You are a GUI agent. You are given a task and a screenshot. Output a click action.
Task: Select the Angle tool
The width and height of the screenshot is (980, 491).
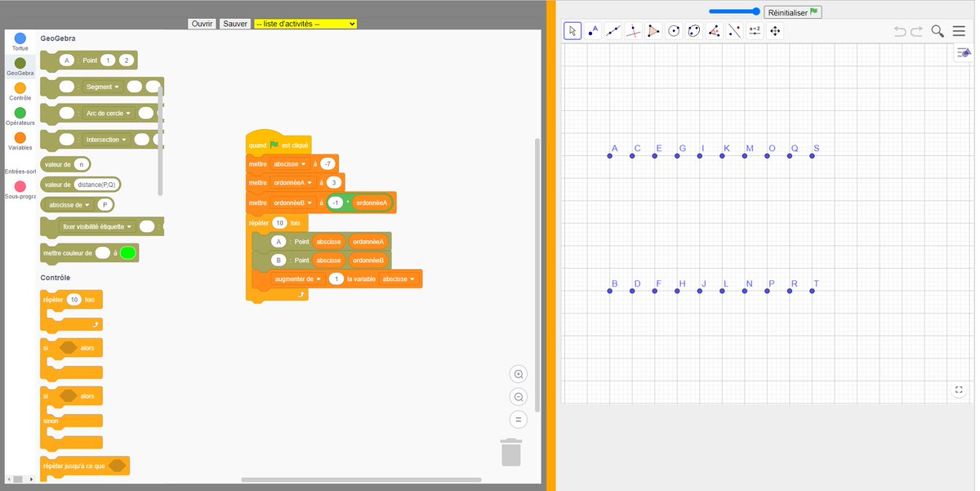coord(715,31)
